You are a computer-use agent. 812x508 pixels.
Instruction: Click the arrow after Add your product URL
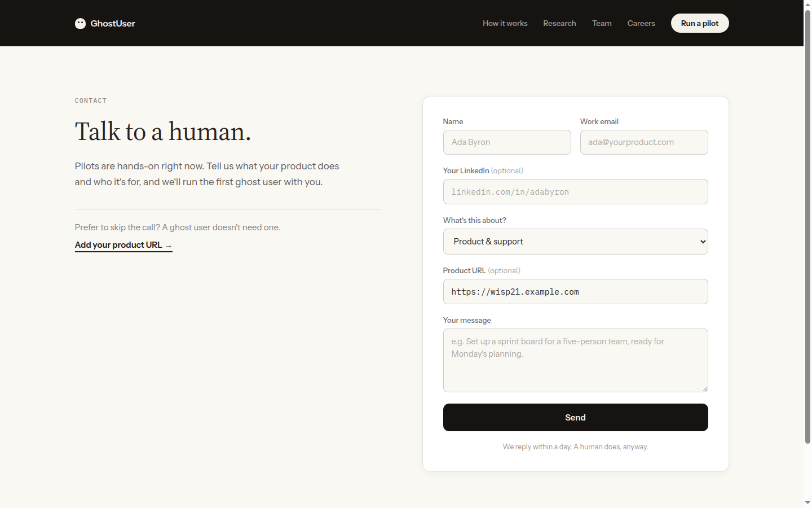[168, 246]
